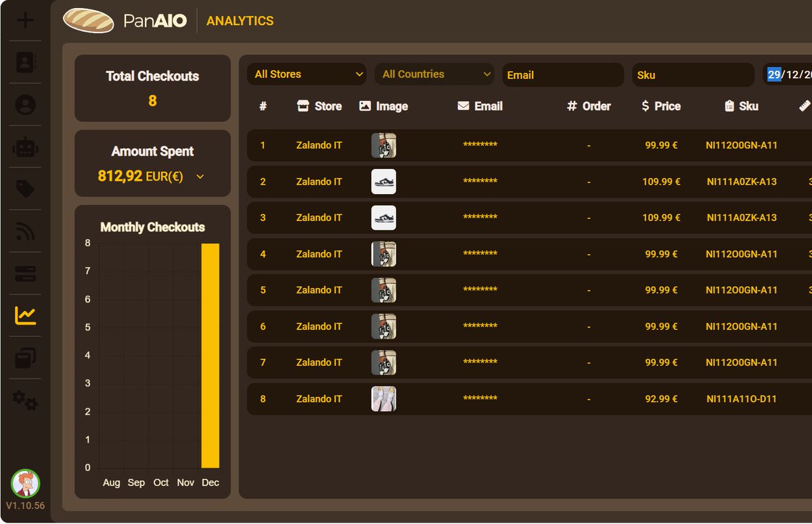Open the server stack sidebar icon
Image resolution: width=812 pixels, height=524 pixels.
click(25, 274)
